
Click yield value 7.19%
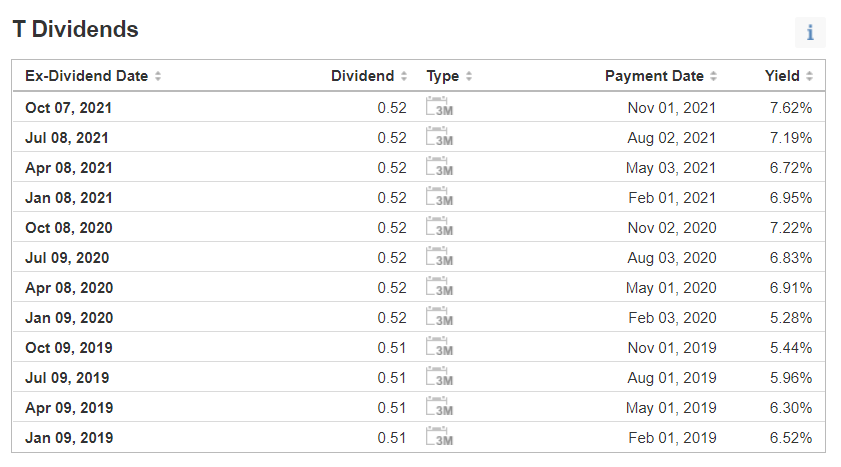click(x=791, y=138)
